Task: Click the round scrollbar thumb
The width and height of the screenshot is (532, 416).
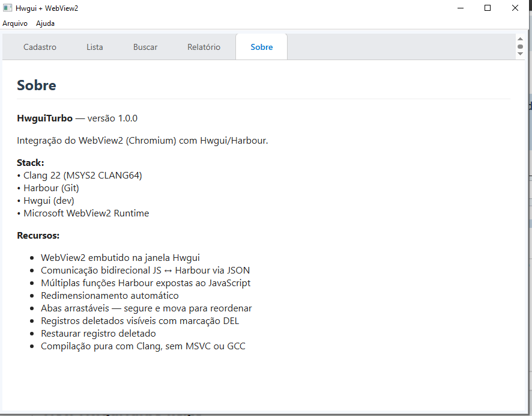Action: 520,46
